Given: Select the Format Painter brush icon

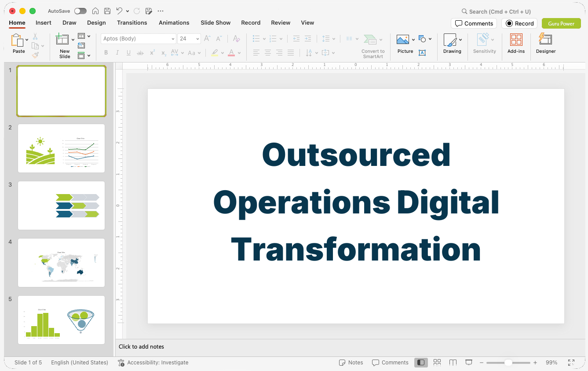Looking at the screenshot, I should (x=35, y=55).
